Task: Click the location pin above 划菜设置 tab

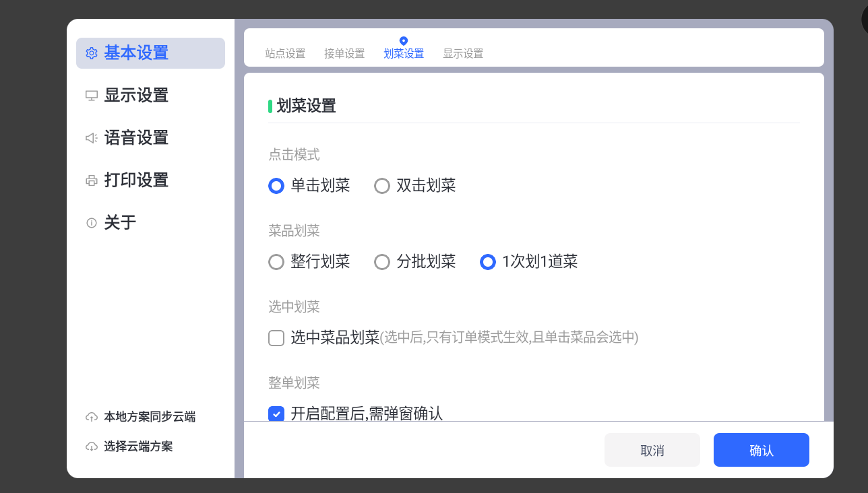Action: pyautogui.click(x=404, y=41)
